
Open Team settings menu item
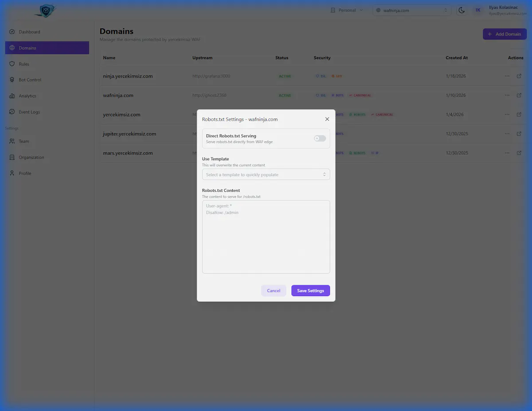click(x=47, y=141)
